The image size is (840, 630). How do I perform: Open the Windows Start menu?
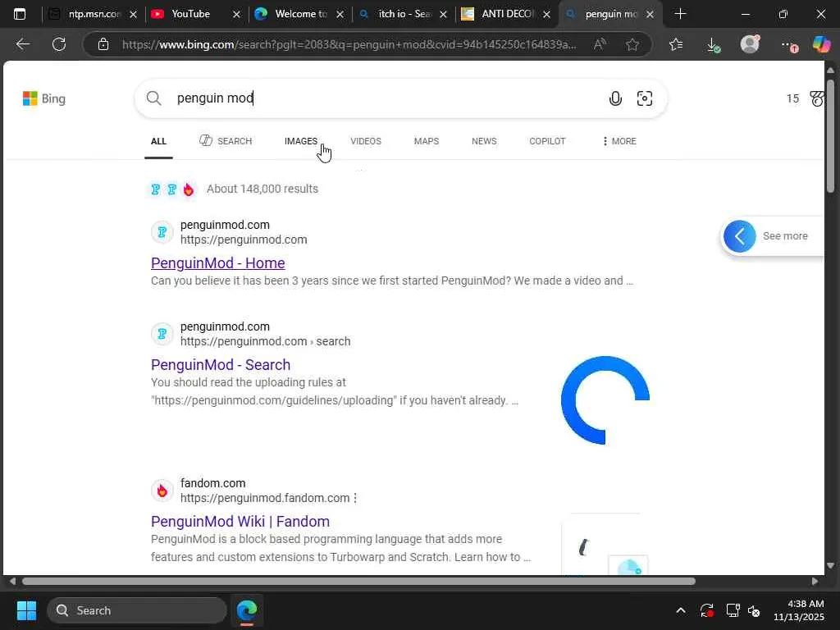26,610
